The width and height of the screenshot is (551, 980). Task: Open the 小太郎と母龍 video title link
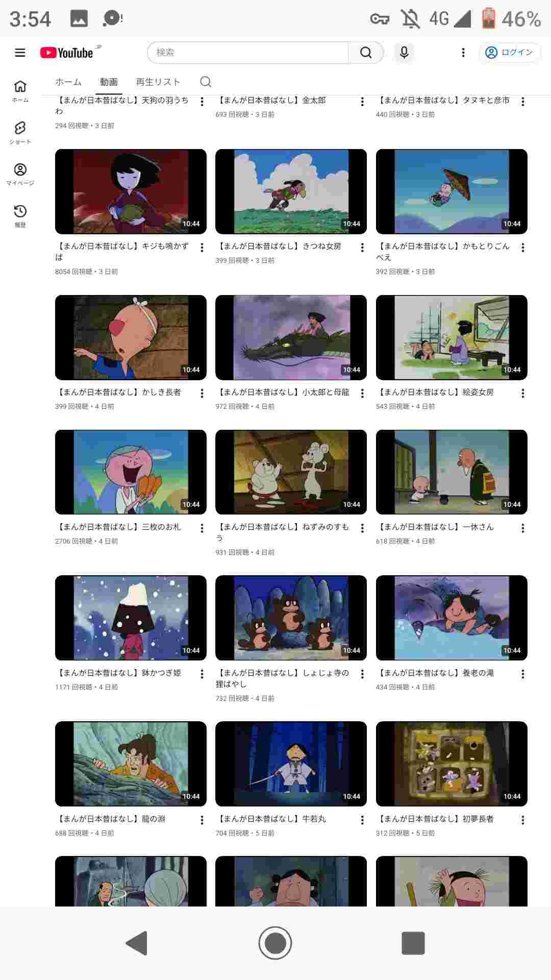point(283,393)
